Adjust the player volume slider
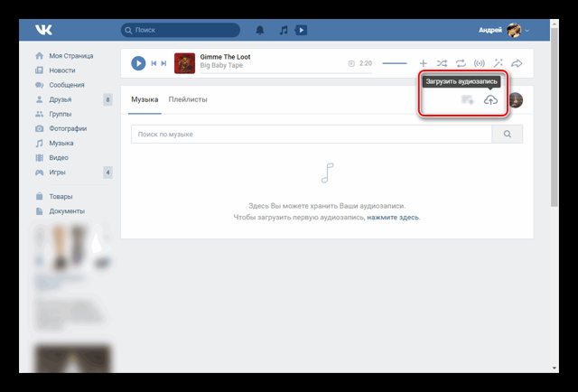This screenshot has width=578, height=392. [x=395, y=63]
